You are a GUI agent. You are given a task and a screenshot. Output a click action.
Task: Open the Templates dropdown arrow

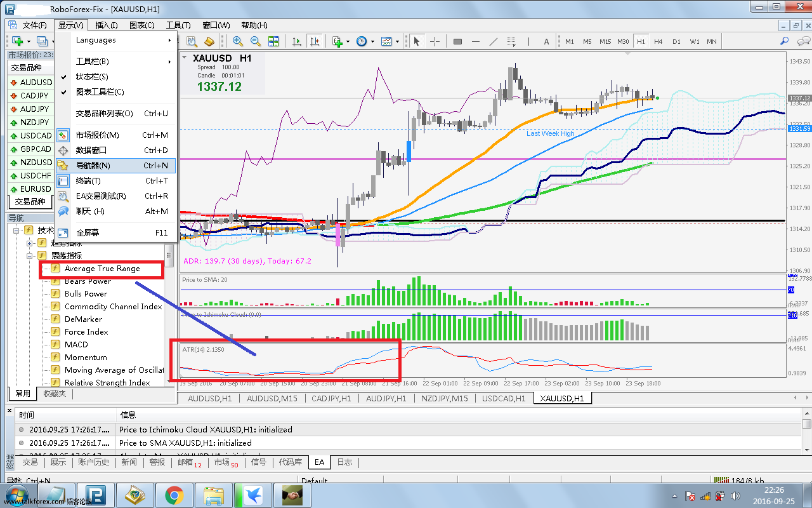[397, 41]
